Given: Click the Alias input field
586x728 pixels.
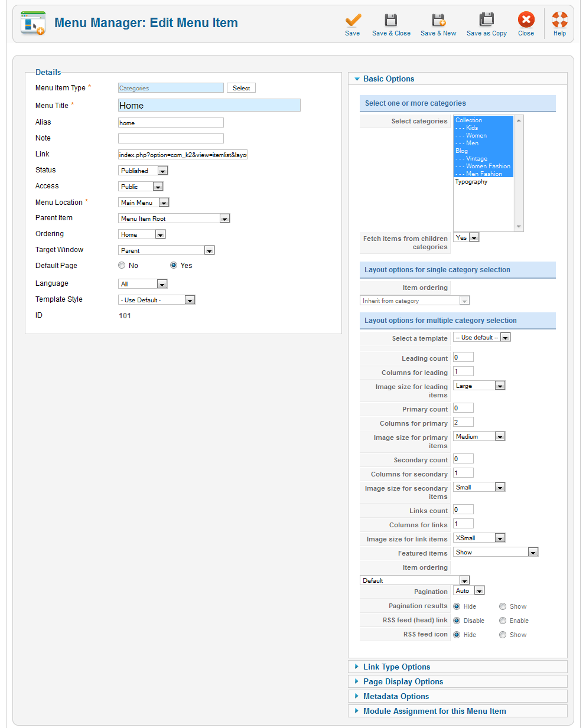Looking at the screenshot, I should click(x=171, y=123).
